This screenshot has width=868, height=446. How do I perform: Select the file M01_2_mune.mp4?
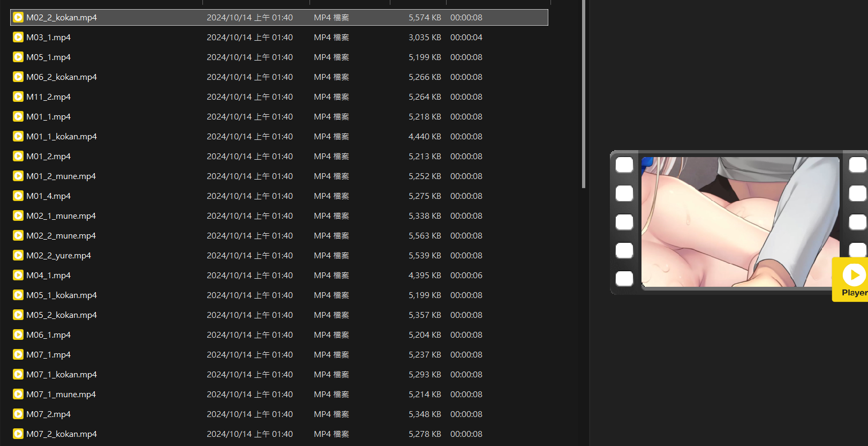point(61,176)
